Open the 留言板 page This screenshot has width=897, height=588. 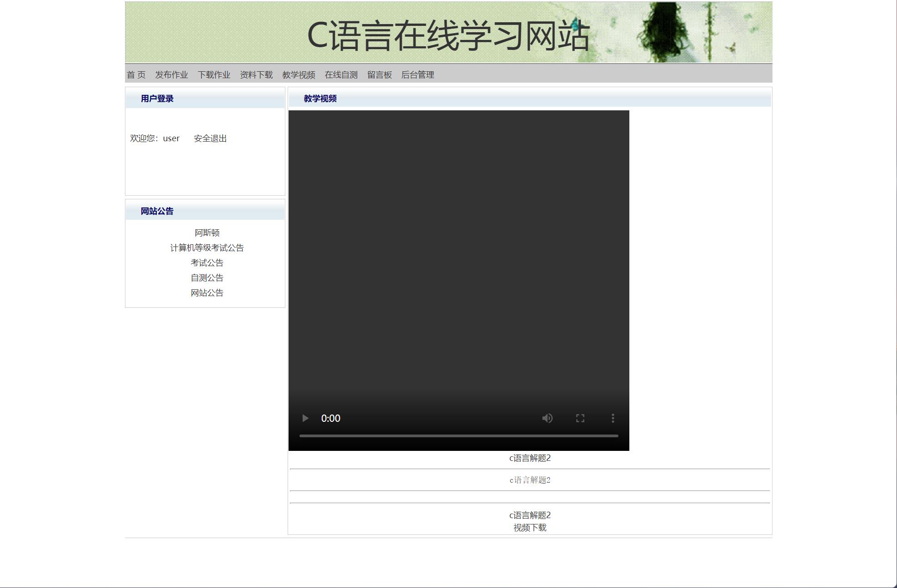click(x=379, y=74)
